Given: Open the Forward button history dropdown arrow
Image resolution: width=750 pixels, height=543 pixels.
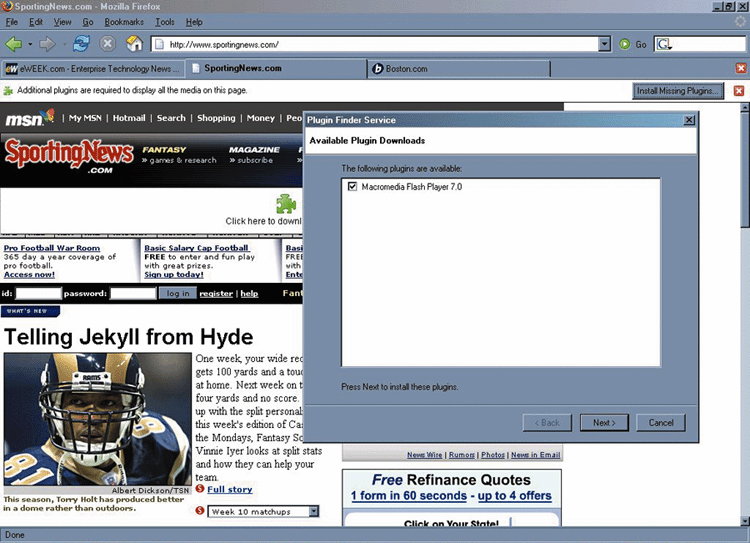Looking at the screenshot, I should click(x=64, y=44).
